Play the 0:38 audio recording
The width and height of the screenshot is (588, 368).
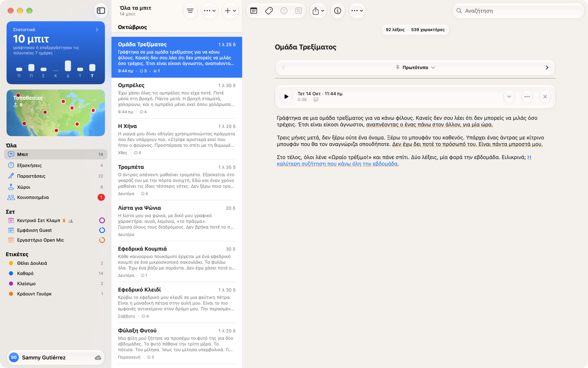coord(286,96)
